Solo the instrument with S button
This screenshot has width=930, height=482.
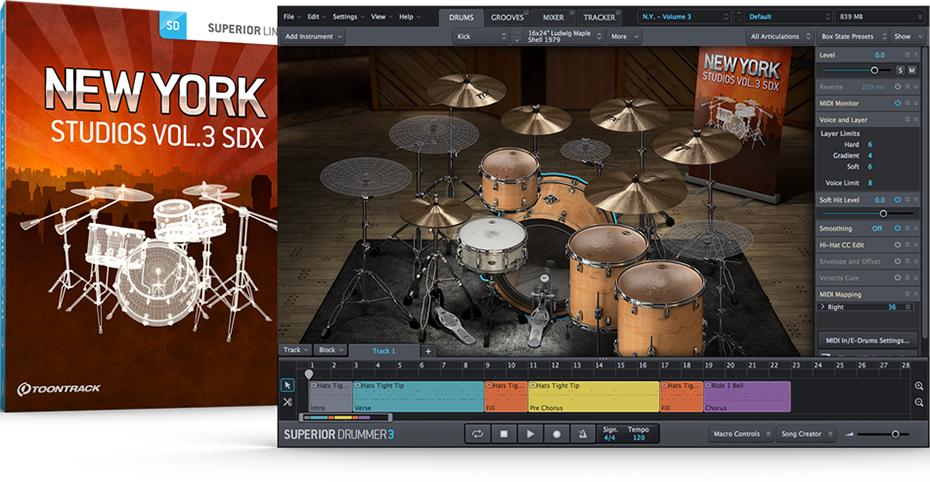click(x=900, y=70)
